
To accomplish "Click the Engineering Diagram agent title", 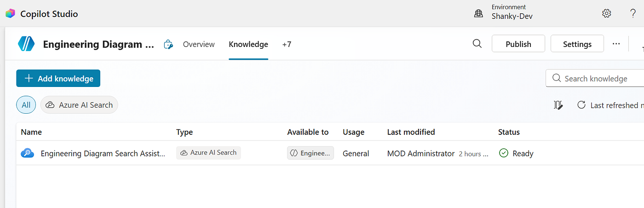I will tap(98, 45).
